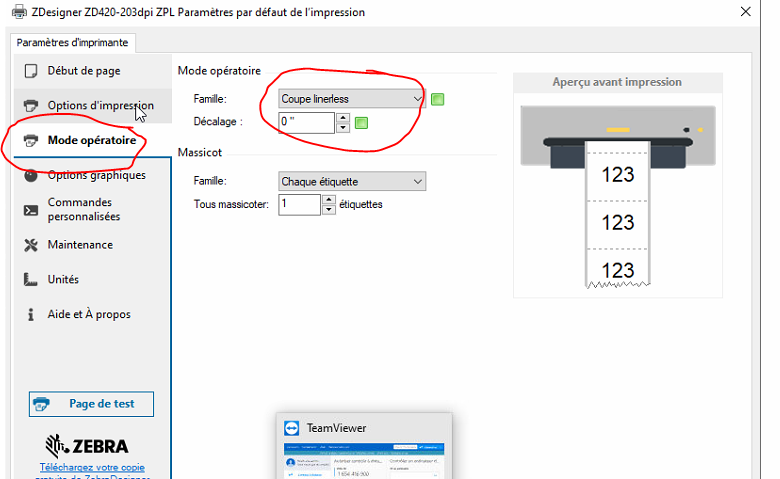Open Maintenance via the wrench icon

pyautogui.click(x=30, y=245)
